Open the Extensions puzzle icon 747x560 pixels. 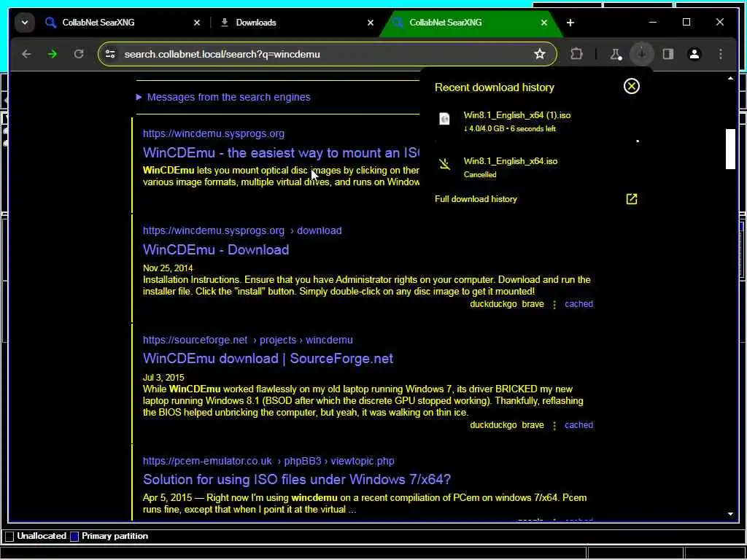576,54
